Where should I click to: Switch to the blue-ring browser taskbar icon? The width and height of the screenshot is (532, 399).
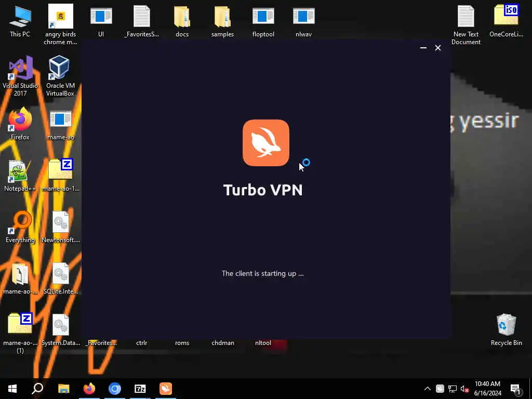point(115,389)
